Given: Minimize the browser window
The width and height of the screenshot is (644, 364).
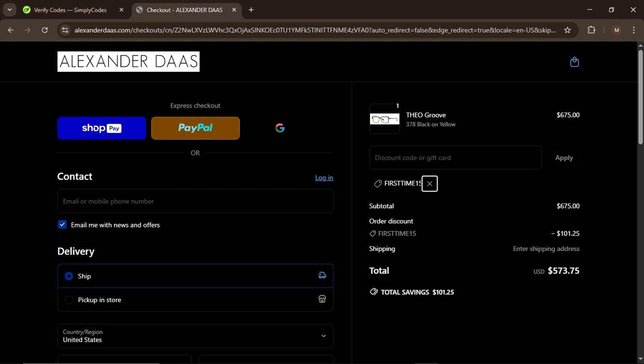Looking at the screenshot, I should [x=589, y=9].
